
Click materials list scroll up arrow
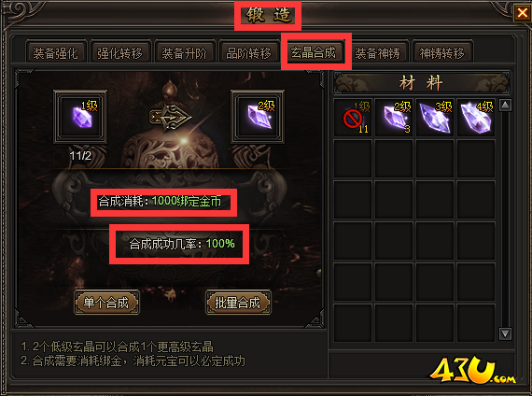pos(505,106)
